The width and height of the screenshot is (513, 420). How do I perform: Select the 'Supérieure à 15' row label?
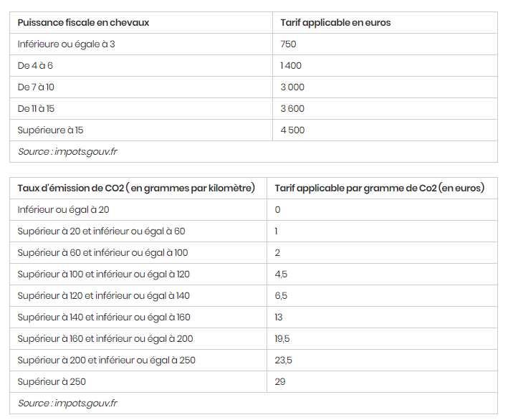pyautogui.click(x=50, y=130)
